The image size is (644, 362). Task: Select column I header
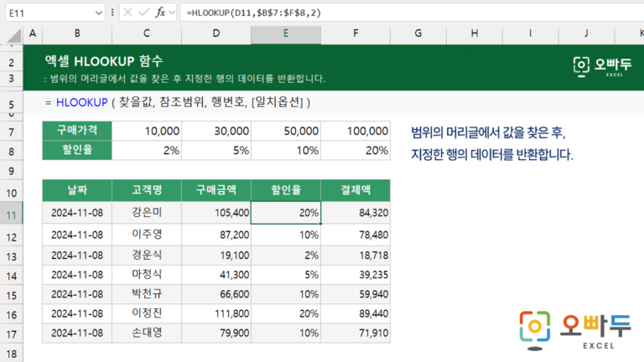(530, 34)
